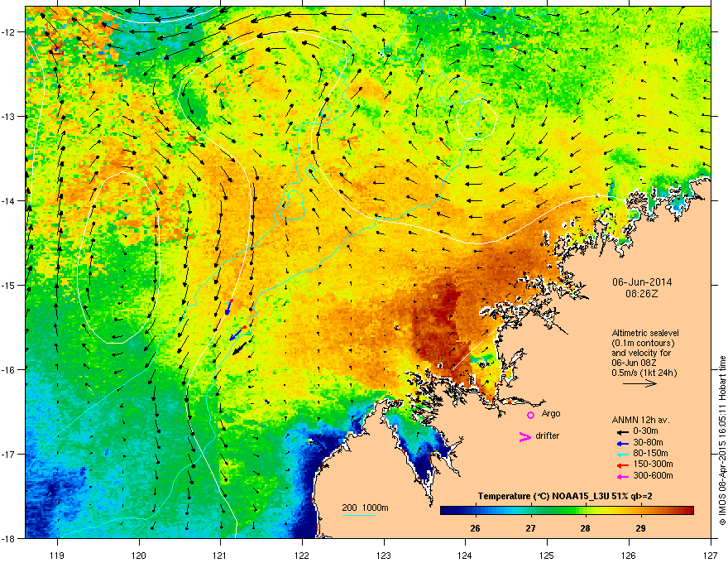Click the temperature color bar scale
This screenshot has width=728, height=563.
point(567,511)
